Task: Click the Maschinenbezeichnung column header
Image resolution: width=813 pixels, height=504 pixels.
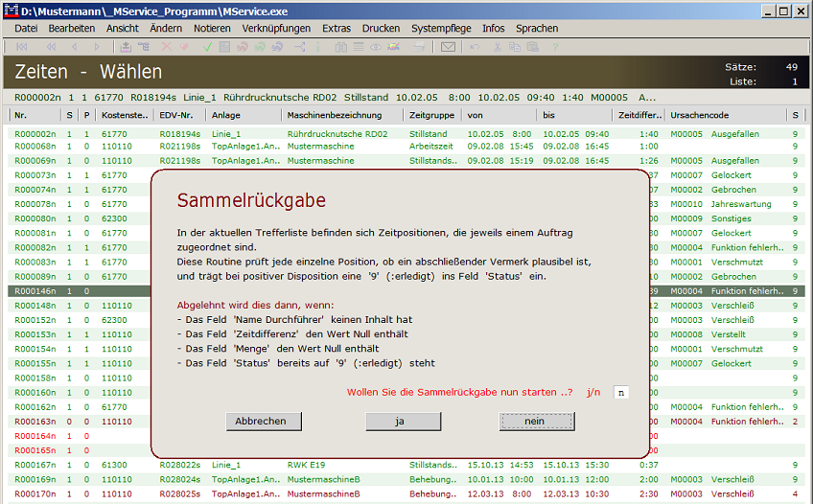Action: click(333, 115)
